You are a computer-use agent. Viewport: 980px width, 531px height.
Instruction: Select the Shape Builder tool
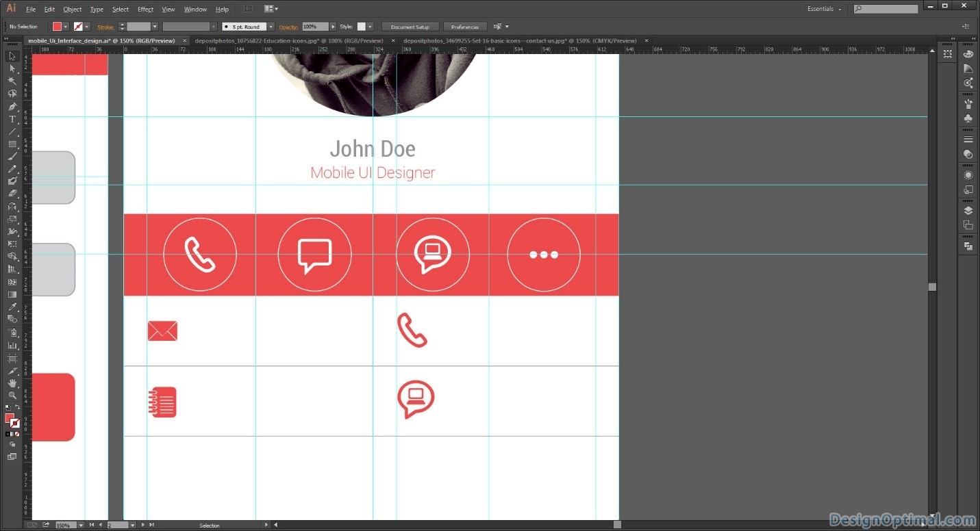(12, 257)
